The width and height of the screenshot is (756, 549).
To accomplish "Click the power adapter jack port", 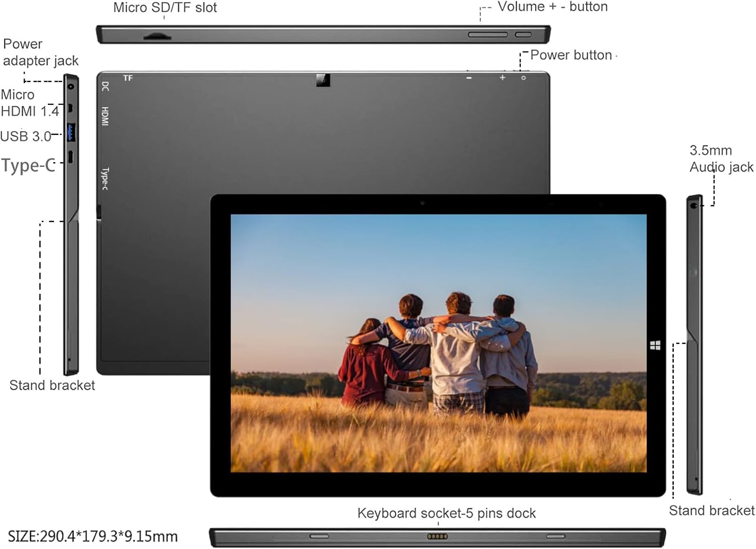I will tap(71, 87).
